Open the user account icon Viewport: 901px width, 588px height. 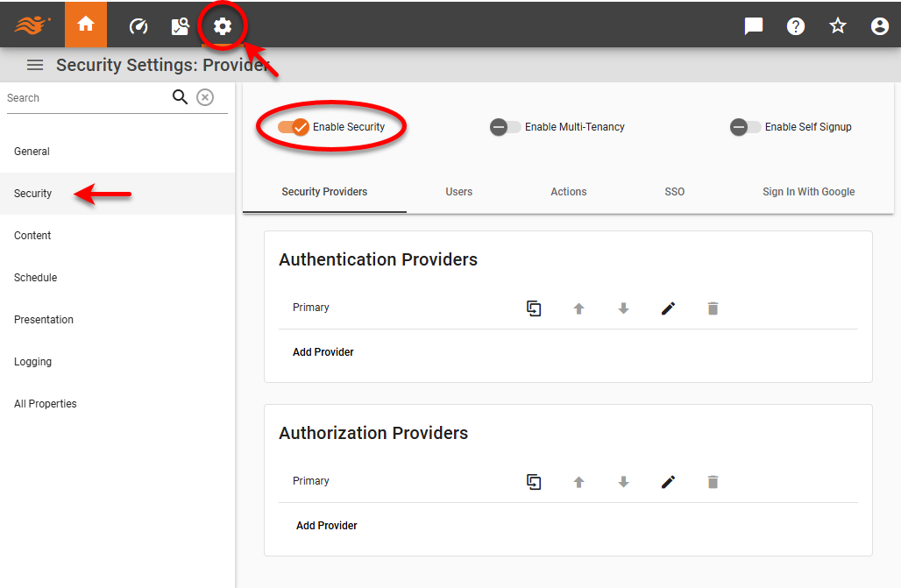point(879,26)
